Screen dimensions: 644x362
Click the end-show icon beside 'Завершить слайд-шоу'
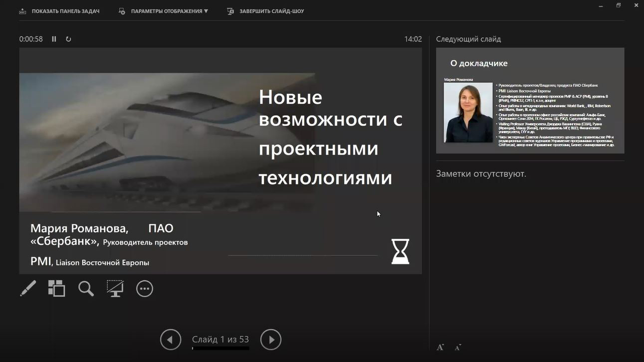tap(230, 11)
